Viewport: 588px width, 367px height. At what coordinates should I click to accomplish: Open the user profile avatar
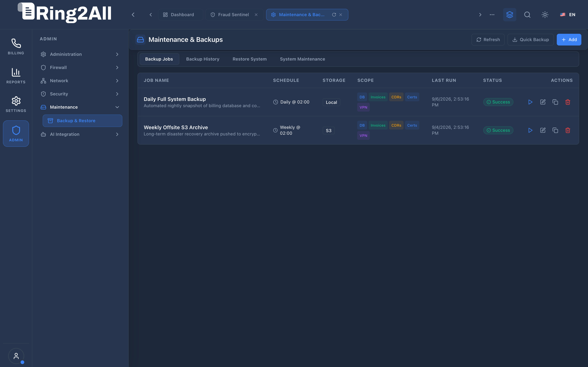coord(16,356)
